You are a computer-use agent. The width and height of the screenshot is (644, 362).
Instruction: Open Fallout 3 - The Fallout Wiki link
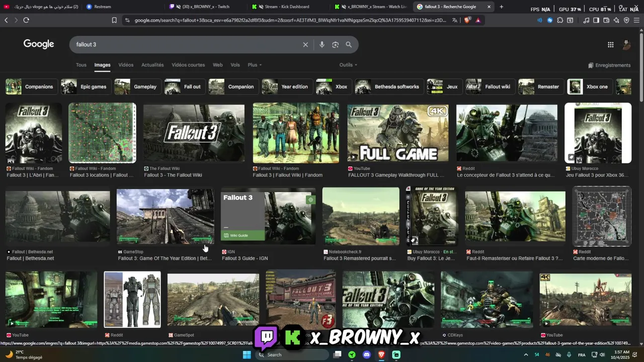[173, 175]
